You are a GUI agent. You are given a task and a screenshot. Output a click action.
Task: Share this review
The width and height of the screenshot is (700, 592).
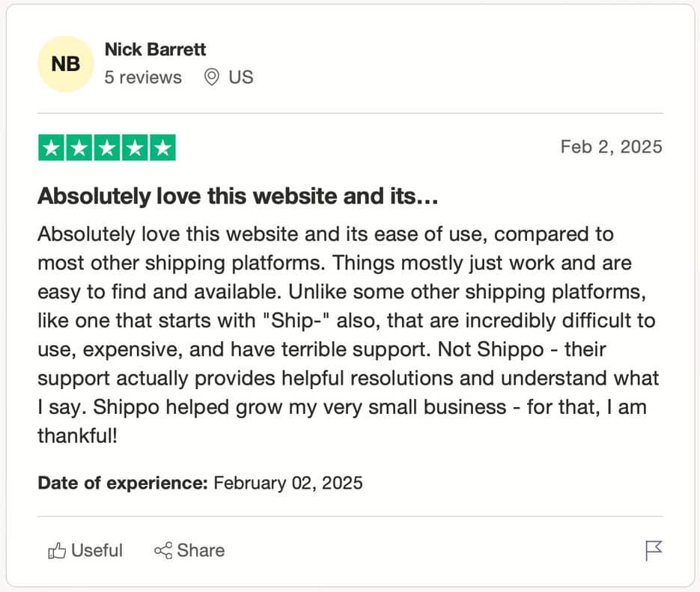pyautogui.click(x=189, y=551)
